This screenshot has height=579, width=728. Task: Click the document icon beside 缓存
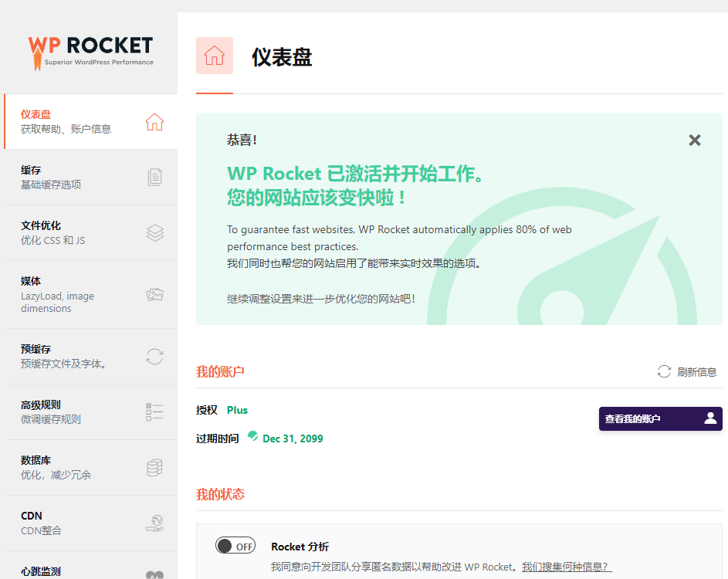coord(154,178)
